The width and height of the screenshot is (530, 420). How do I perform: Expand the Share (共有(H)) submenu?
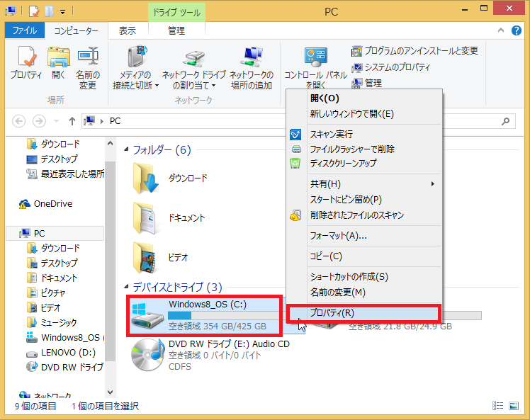click(364, 184)
